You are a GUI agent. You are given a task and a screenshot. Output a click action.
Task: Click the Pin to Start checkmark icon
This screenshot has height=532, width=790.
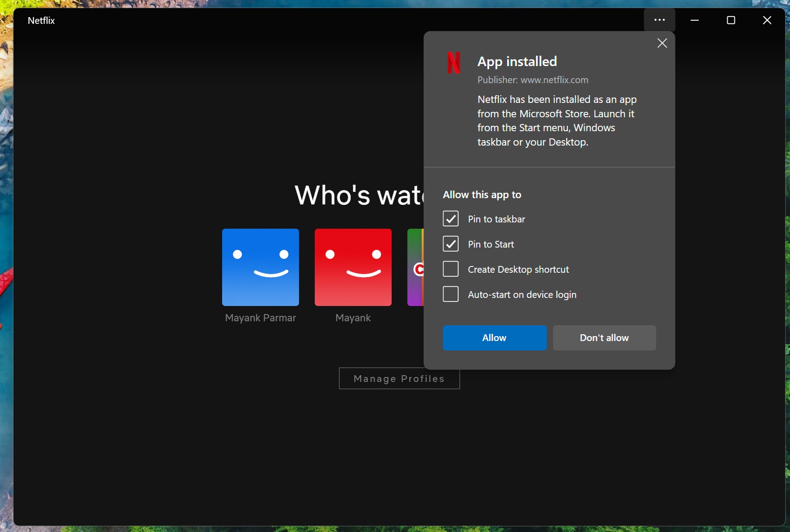451,244
